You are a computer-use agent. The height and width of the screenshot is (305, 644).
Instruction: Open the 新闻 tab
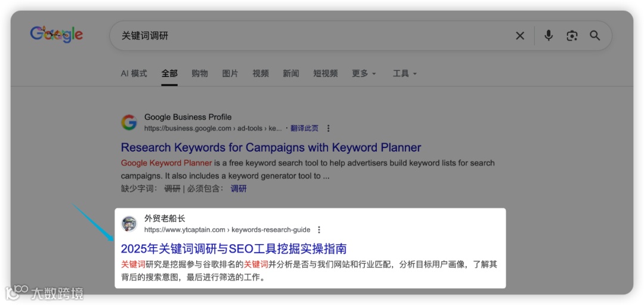[291, 73]
